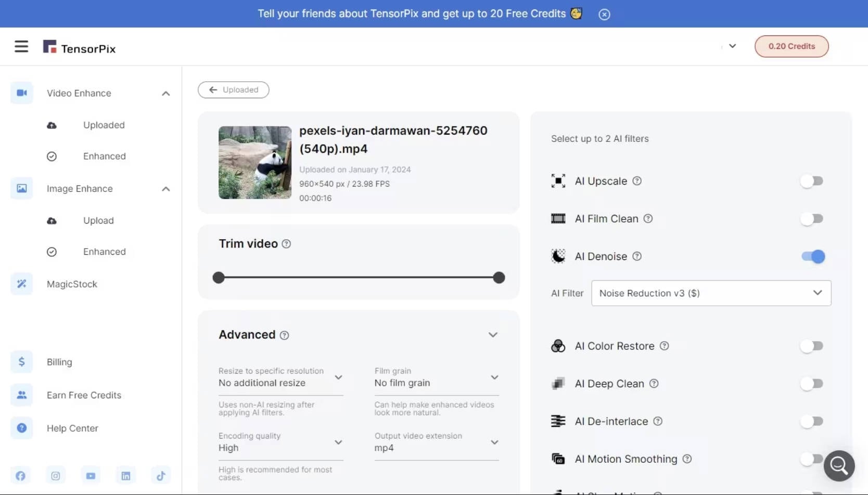Click the help icon beside AI Color Restore
868x495 pixels.
pyautogui.click(x=664, y=346)
